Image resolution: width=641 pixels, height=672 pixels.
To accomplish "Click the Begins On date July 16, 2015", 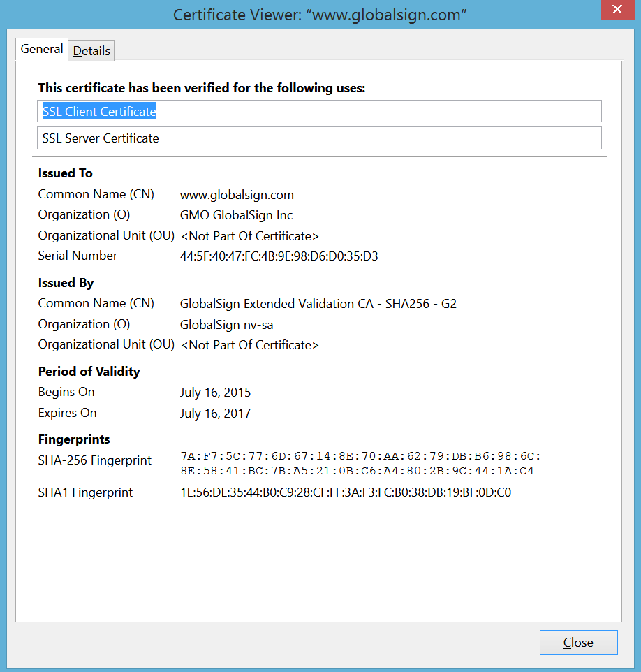I will coord(215,393).
